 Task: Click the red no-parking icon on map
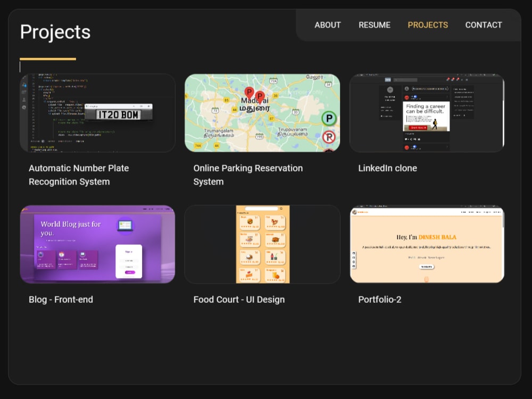coord(329,137)
